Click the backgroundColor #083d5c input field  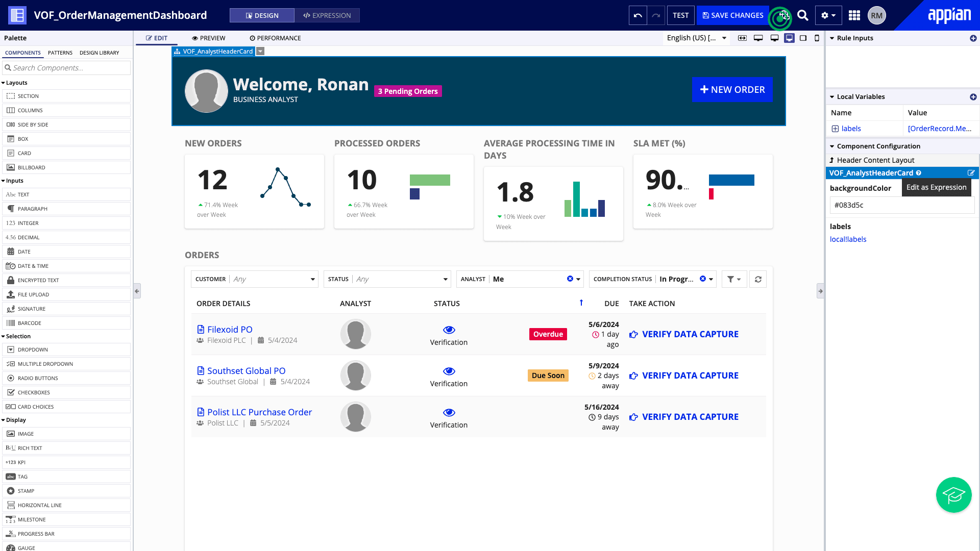(x=902, y=205)
